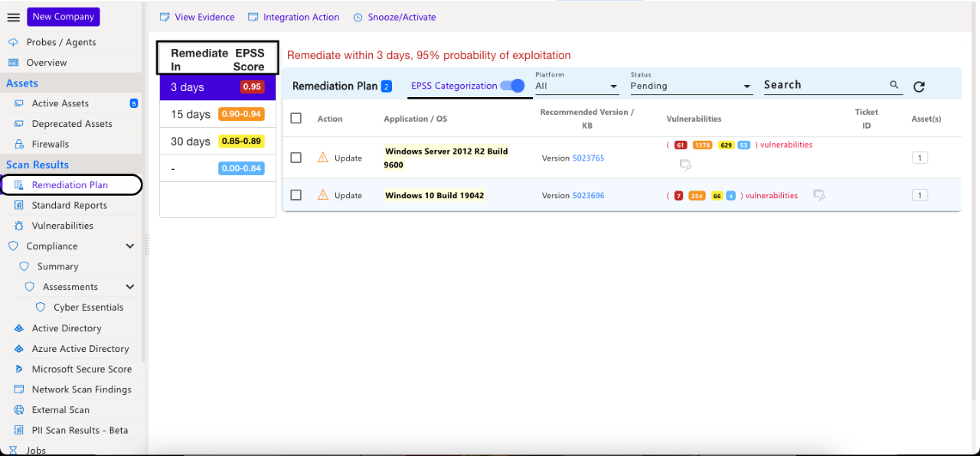Check the select-all checkbox in table header
Image resolution: width=980 pixels, height=456 pixels.
(296, 119)
